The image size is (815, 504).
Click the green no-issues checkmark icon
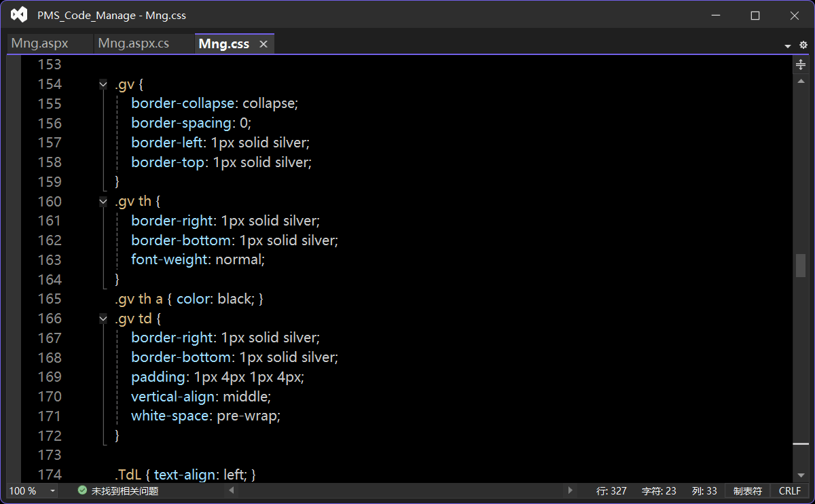click(82, 490)
